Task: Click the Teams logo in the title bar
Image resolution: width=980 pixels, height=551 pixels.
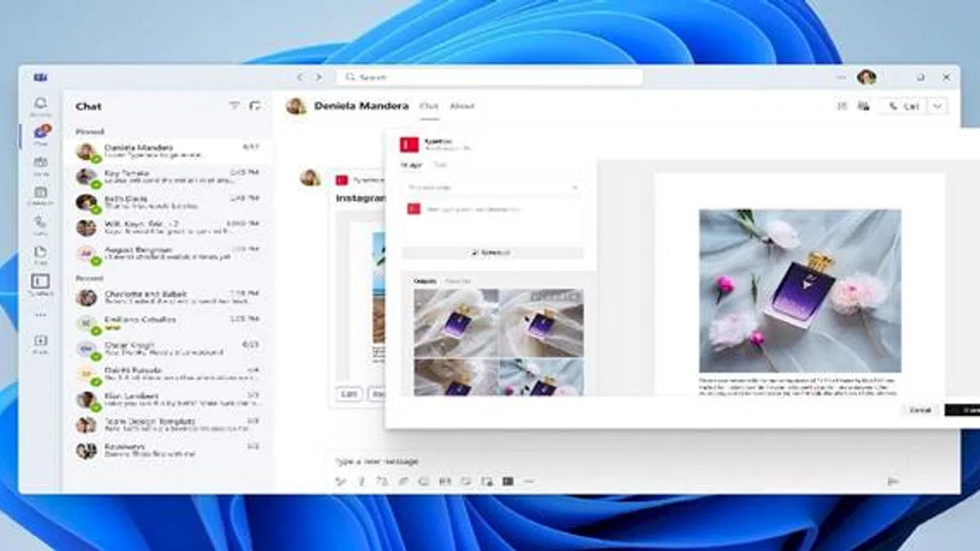Action: [x=40, y=77]
